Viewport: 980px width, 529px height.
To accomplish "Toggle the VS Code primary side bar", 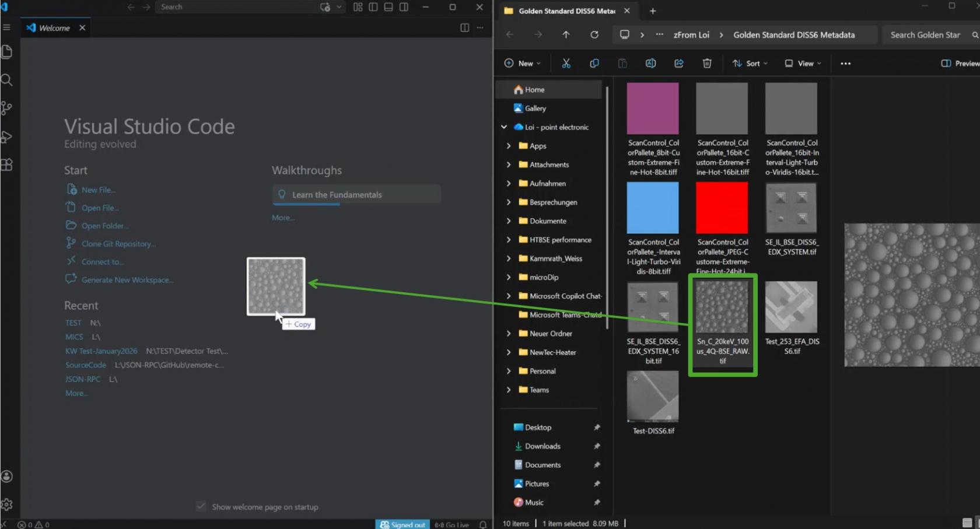I will (373, 7).
